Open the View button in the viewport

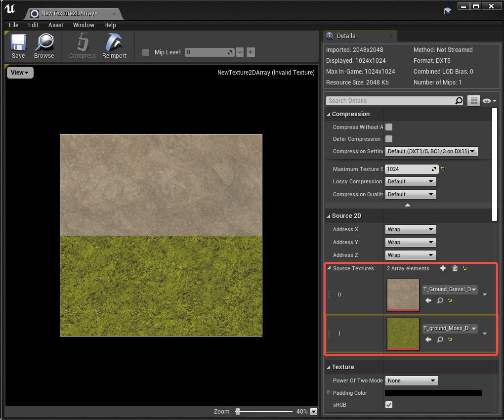coord(19,72)
